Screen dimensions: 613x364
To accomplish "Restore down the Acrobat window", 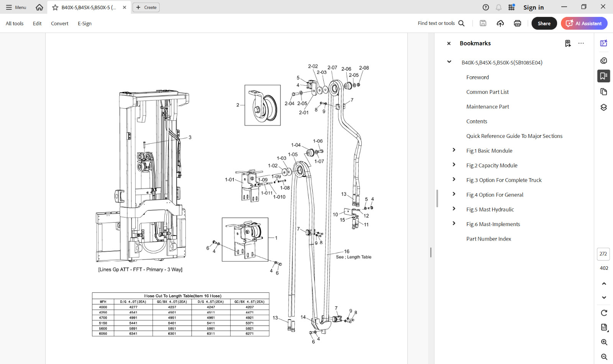I will pyautogui.click(x=583, y=7).
